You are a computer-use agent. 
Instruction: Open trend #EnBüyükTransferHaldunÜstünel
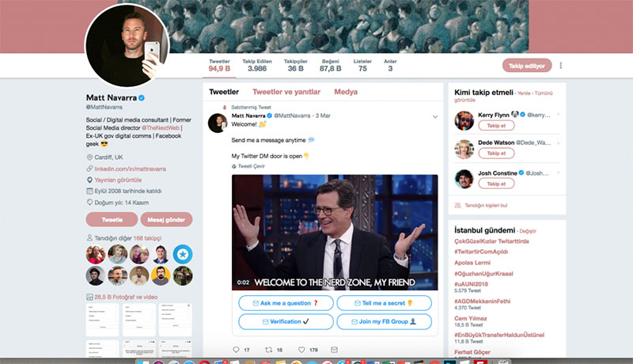click(x=499, y=335)
